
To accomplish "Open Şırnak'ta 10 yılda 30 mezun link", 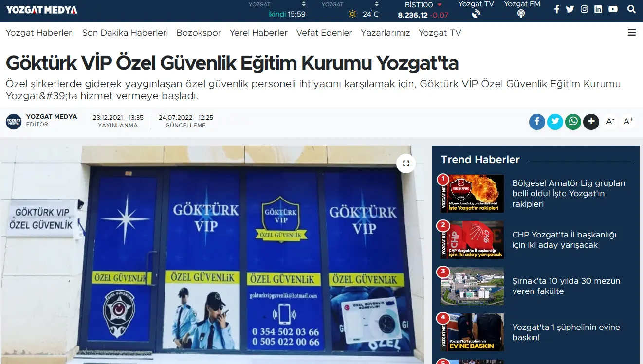I will point(566,286).
